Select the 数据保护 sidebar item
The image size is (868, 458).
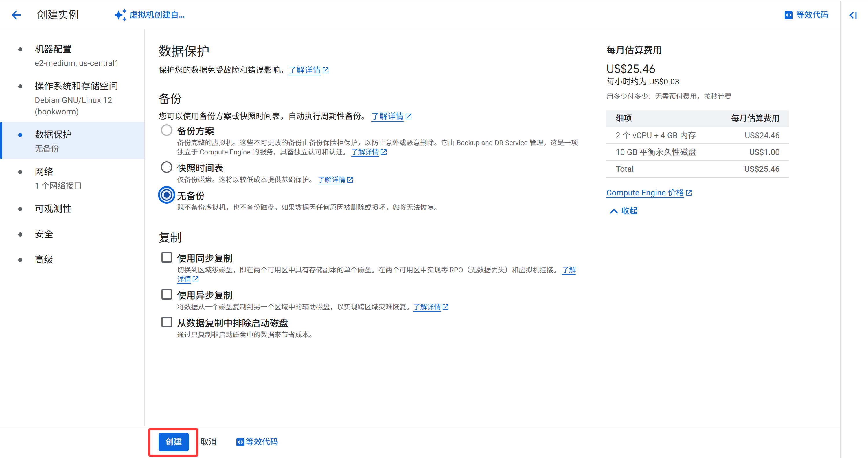(x=72, y=141)
